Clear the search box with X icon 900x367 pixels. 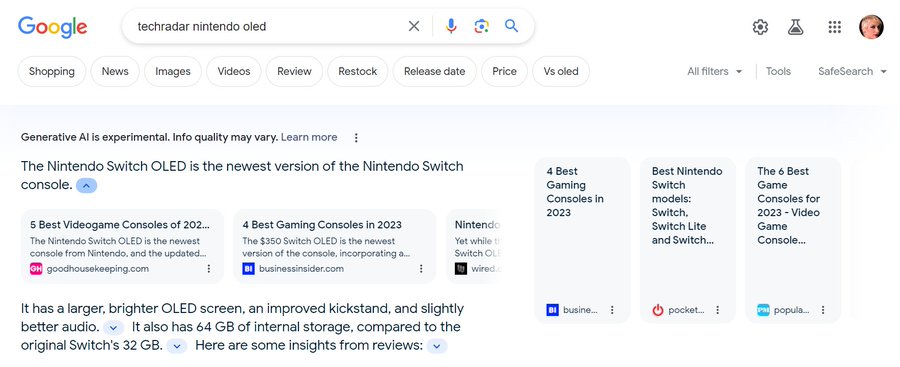point(414,26)
